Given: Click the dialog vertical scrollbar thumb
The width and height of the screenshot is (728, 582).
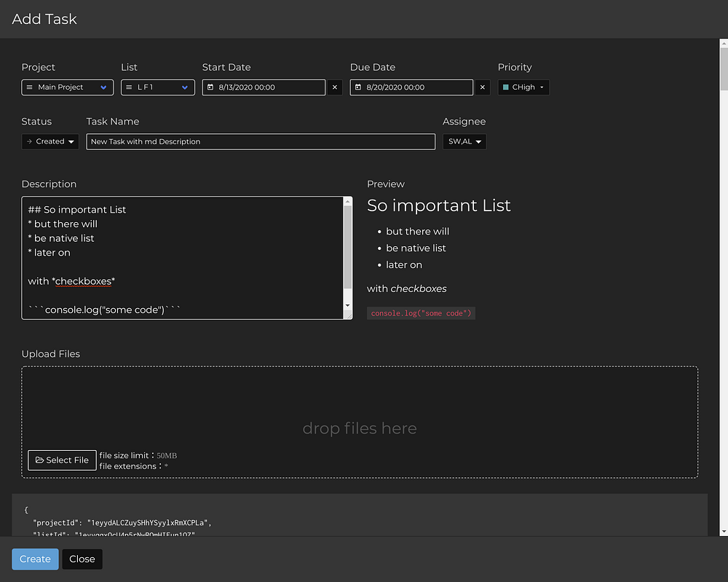Looking at the screenshot, I should click(x=724, y=68).
